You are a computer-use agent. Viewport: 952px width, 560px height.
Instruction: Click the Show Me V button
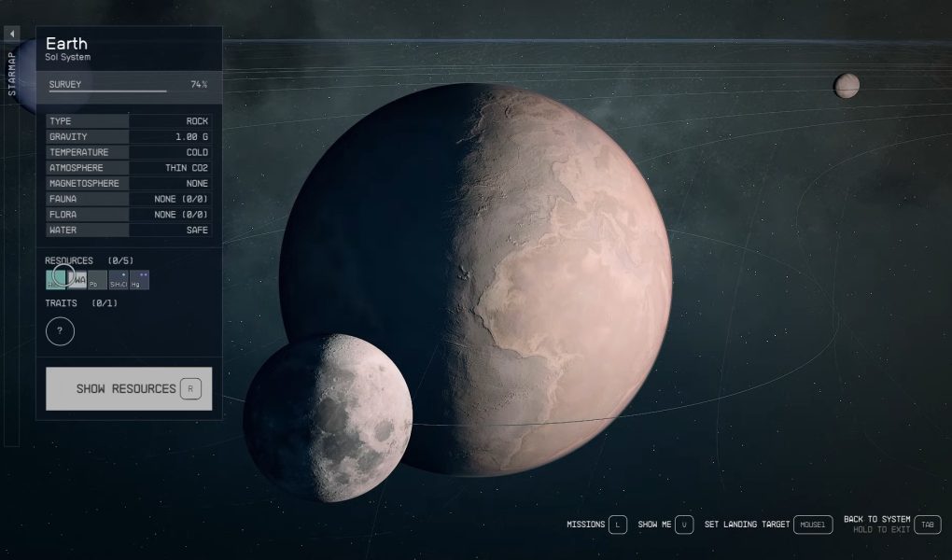(665, 525)
